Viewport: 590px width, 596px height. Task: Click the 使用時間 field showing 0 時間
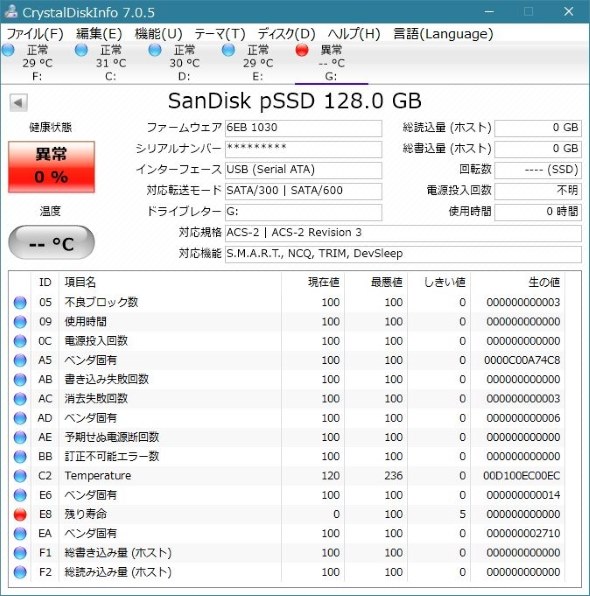coord(538,212)
